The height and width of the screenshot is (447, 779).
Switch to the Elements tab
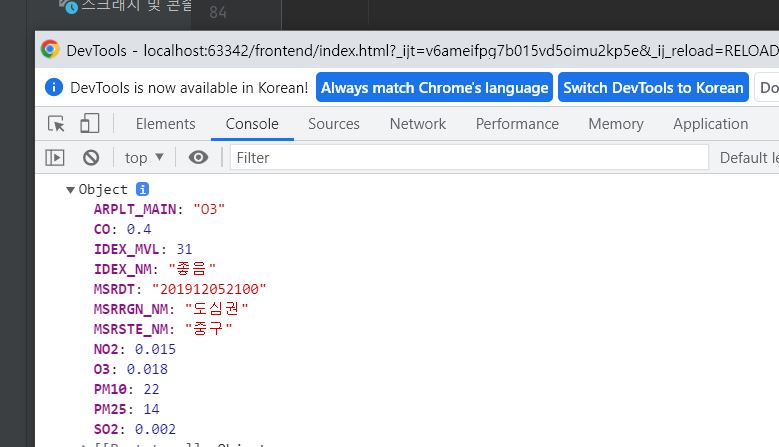pyautogui.click(x=165, y=124)
